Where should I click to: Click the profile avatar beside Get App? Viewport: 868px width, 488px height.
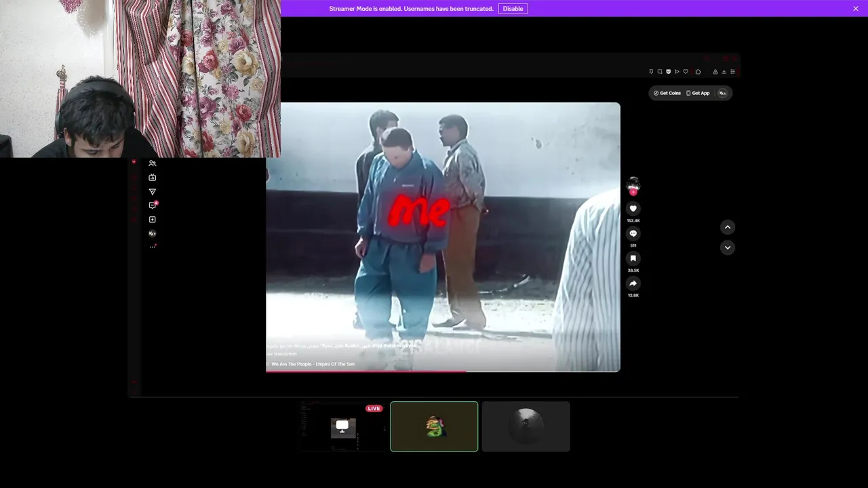tap(722, 93)
